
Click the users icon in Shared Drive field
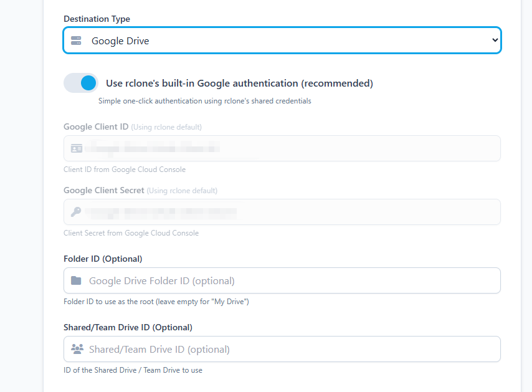77,349
